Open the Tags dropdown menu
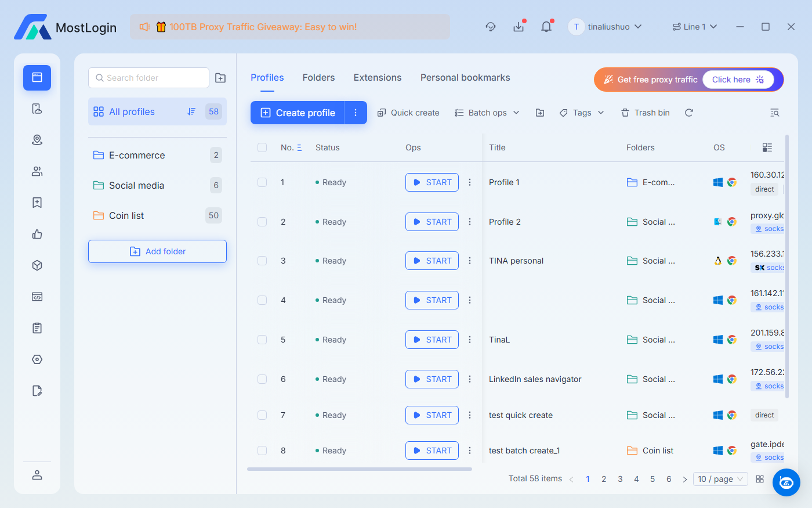 click(582, 113)
